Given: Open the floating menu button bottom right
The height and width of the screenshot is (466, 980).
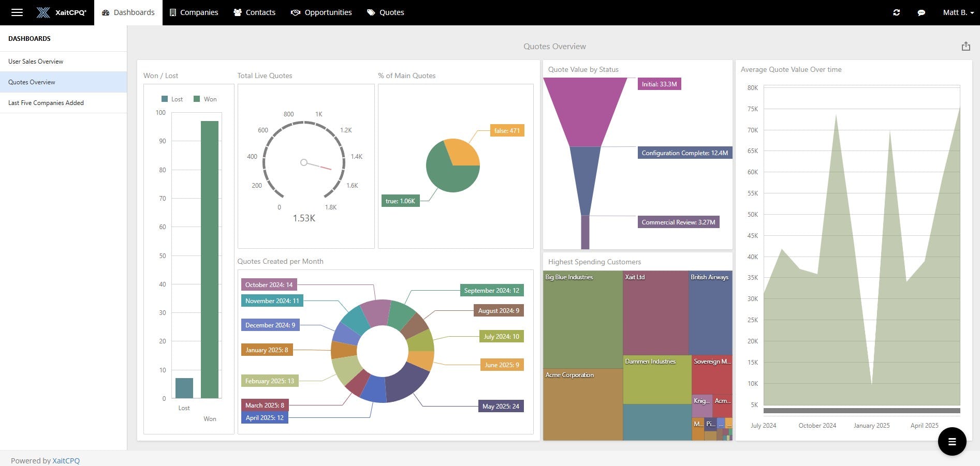Looking at the screenshot, I should tap(952, 442).
